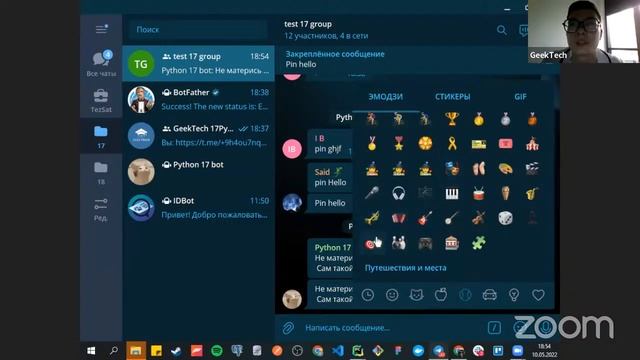
Task: Open Visual Studio Code from the taskbar
Action: point(338,351)
